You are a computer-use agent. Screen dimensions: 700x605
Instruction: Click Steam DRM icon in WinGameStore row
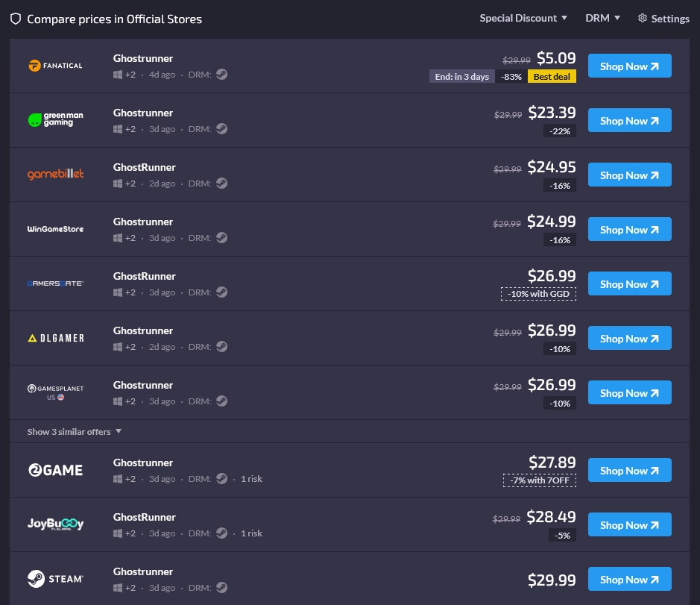coord(221,238)
